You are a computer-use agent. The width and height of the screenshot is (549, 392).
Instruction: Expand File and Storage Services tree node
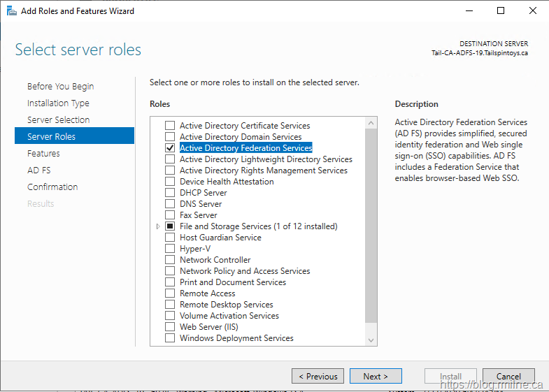[158, 226]
